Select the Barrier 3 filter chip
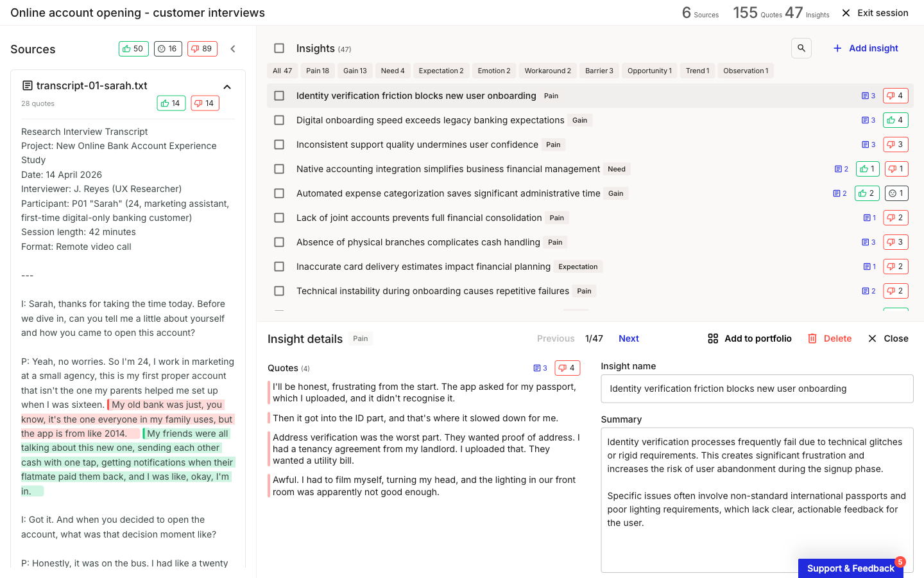 pos(599,71)
